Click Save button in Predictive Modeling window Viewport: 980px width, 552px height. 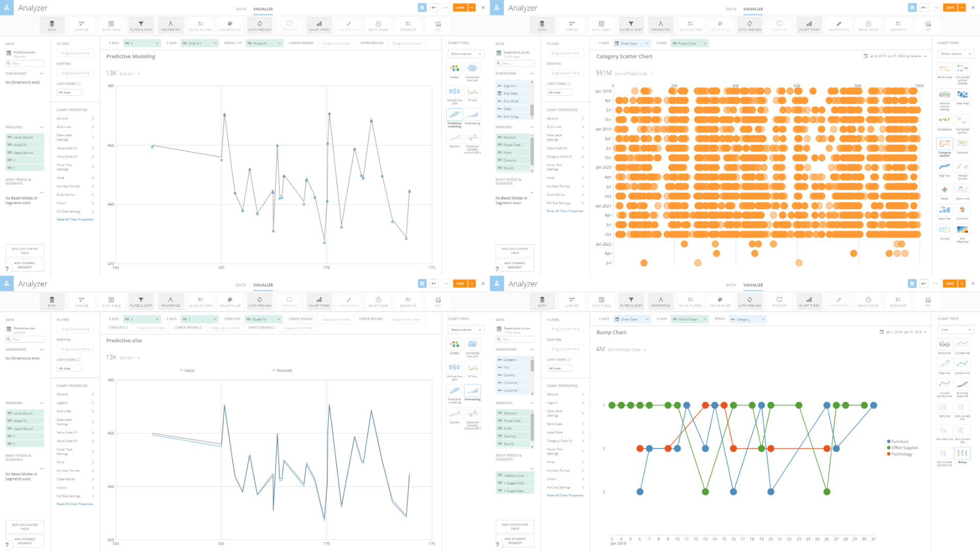460,8
